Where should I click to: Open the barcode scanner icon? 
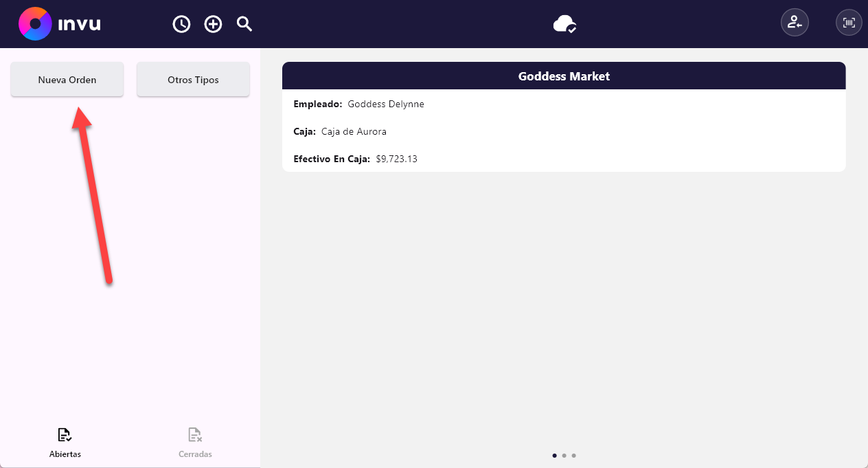tap(849, 23)
